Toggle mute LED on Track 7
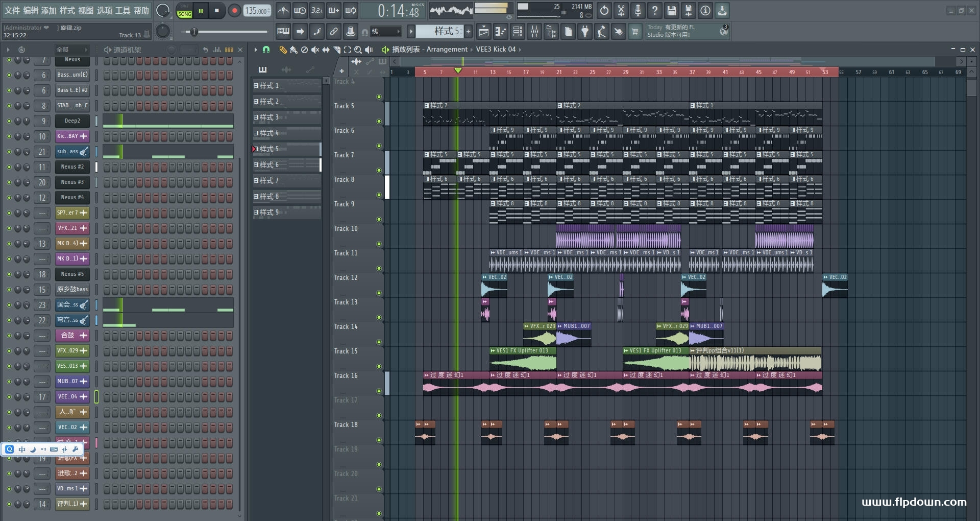The image size is (980, 521). click(379, 171)
